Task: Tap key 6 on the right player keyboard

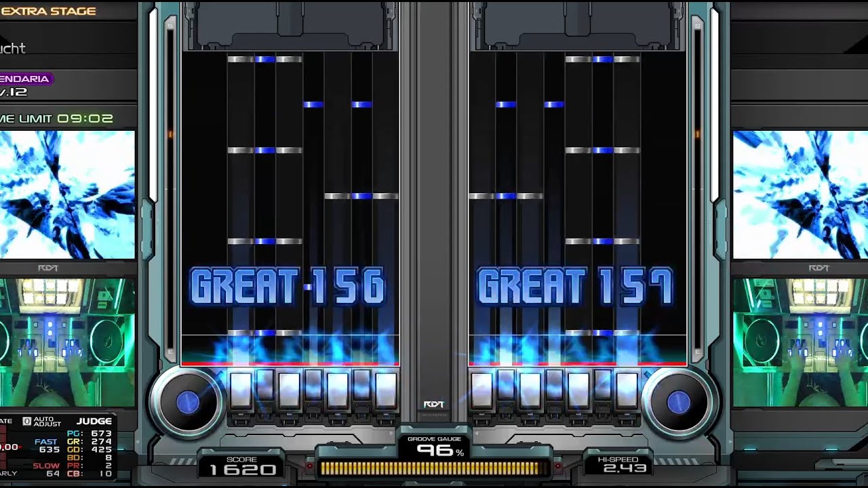Action: [x=603, y=385]
